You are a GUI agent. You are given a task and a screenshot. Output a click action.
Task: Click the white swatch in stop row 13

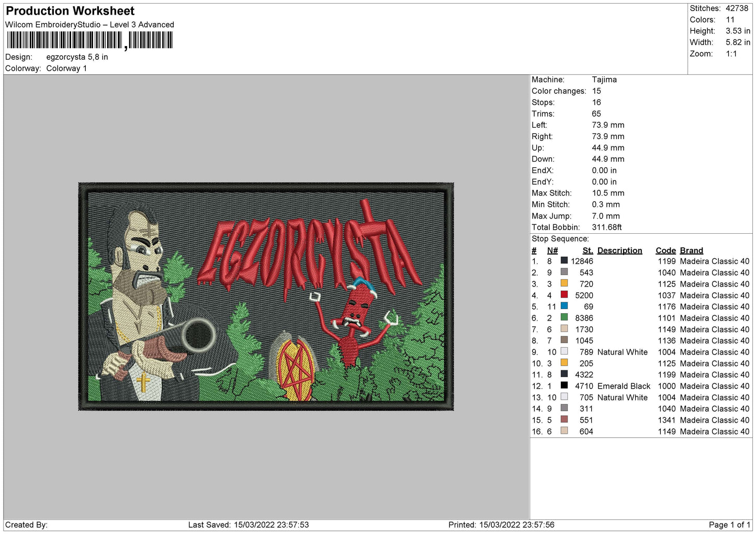pos(564,397)
